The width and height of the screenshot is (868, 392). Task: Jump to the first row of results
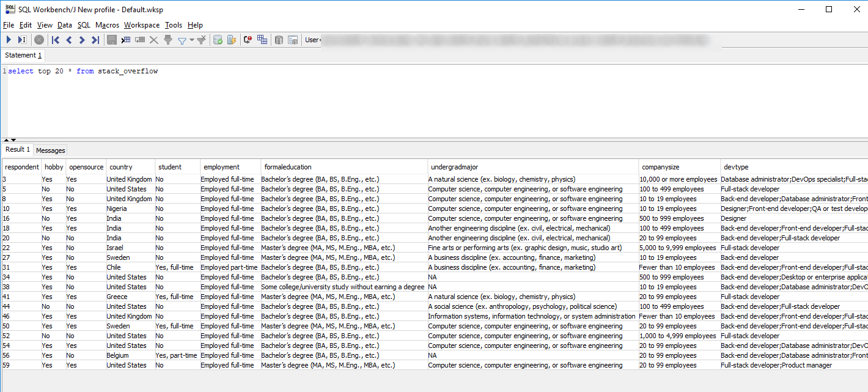[56, 40]
